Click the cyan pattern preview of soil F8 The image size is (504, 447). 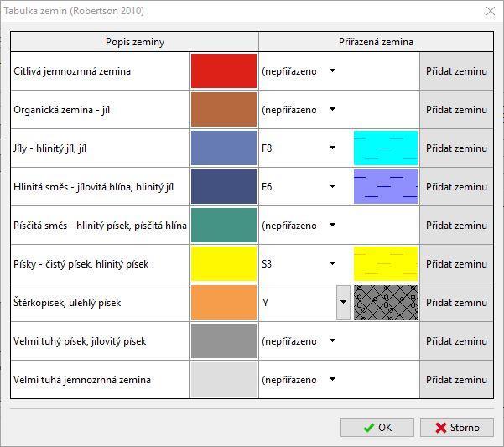386,148
